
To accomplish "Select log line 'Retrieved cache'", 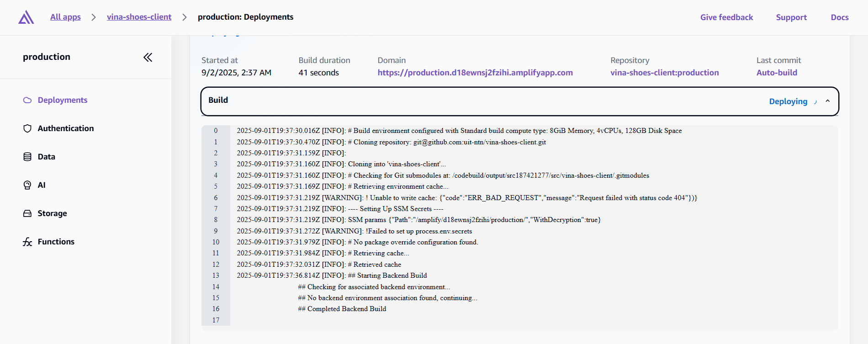I will pos(319,265).
